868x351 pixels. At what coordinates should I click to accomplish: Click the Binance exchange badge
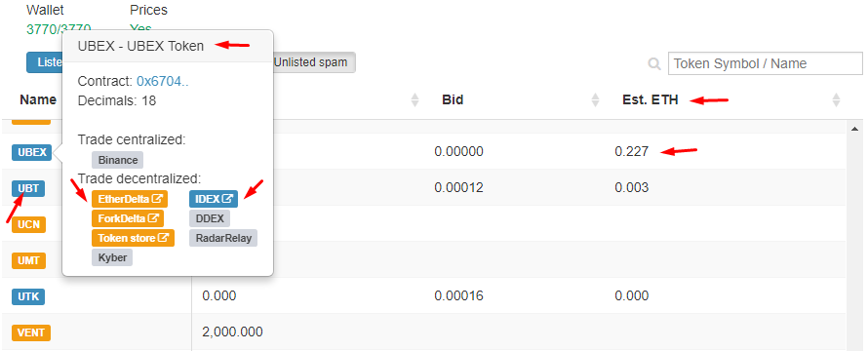click(117, 160)
